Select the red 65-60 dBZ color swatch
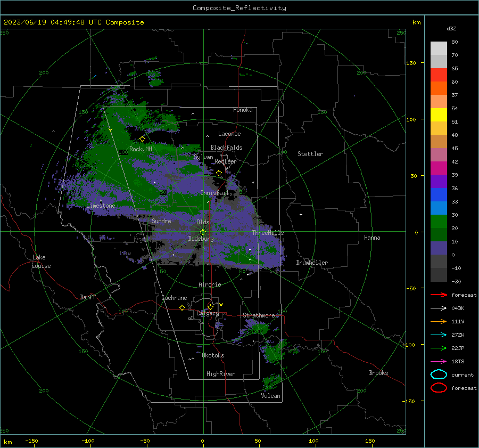 [x=439, y=75]
